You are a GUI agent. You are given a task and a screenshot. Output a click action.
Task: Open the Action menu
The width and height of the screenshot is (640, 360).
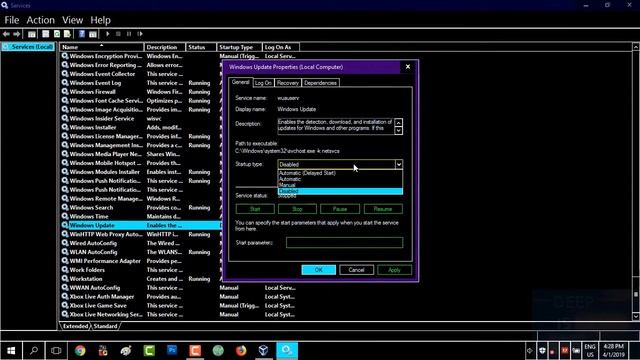(40, 20)
